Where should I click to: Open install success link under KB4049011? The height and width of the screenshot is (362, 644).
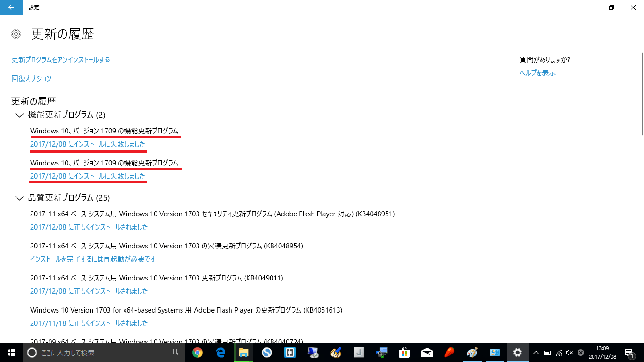(x=89, y=291)
